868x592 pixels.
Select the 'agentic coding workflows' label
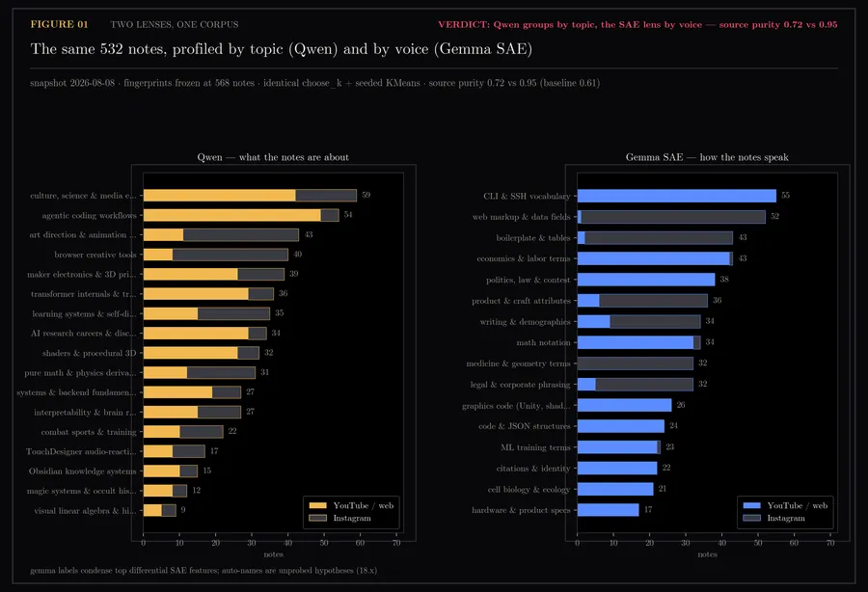(x=89, y=215)
